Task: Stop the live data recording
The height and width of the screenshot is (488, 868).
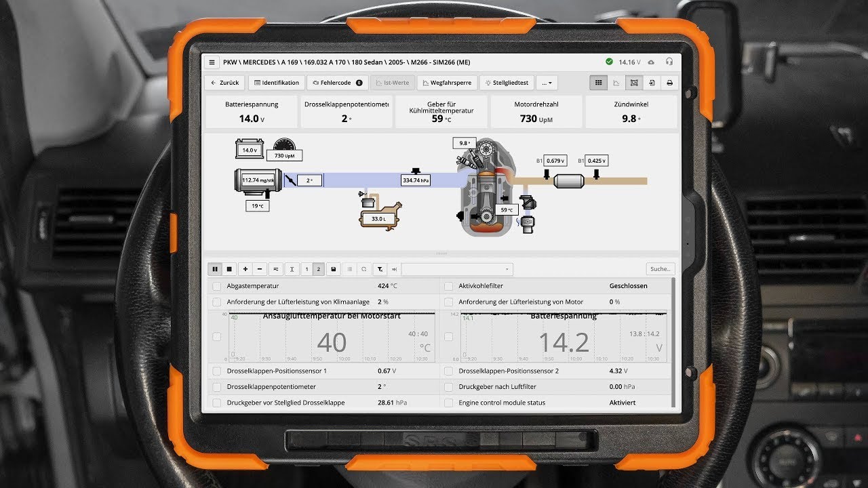Action: (x=229, y=269)
